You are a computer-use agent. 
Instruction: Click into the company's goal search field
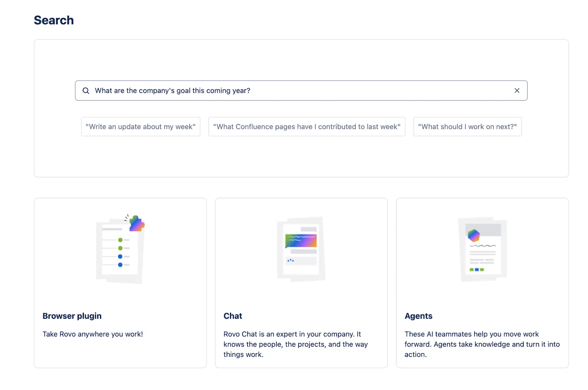(x=294, y=91)
